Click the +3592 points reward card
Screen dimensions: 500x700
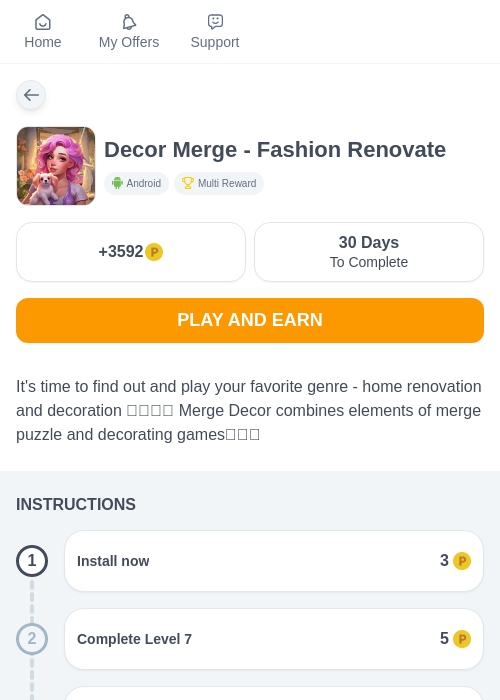click(131, 252)
